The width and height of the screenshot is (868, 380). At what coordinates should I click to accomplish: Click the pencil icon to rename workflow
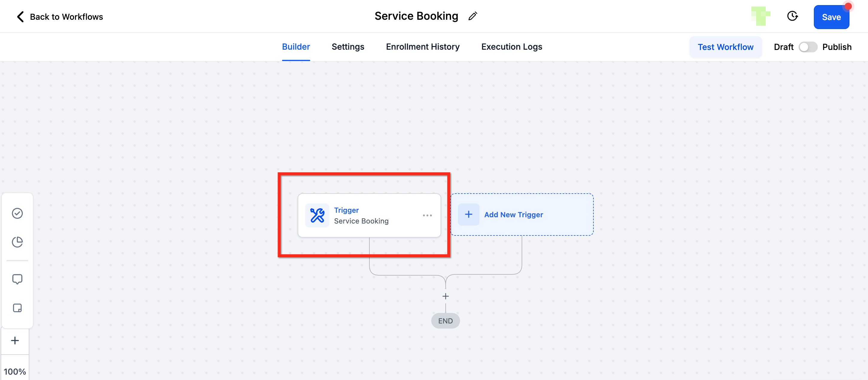pyautogui.click(x=473, y=16)
